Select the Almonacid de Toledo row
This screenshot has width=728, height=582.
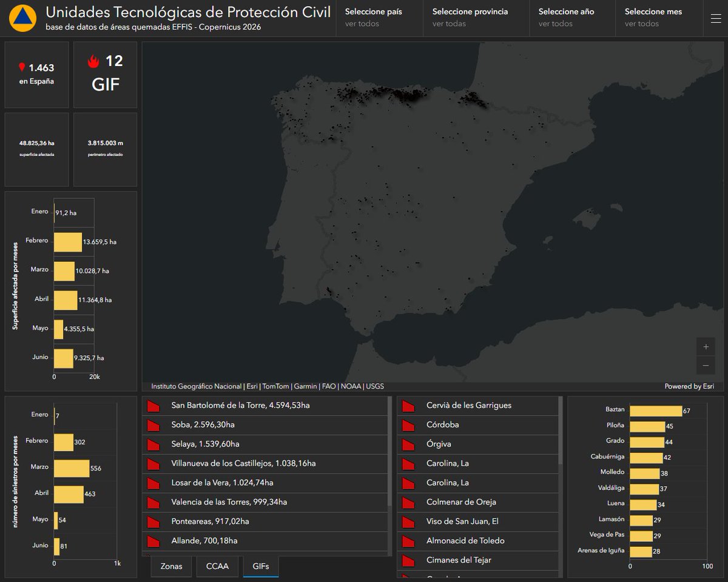pos(477,541)
